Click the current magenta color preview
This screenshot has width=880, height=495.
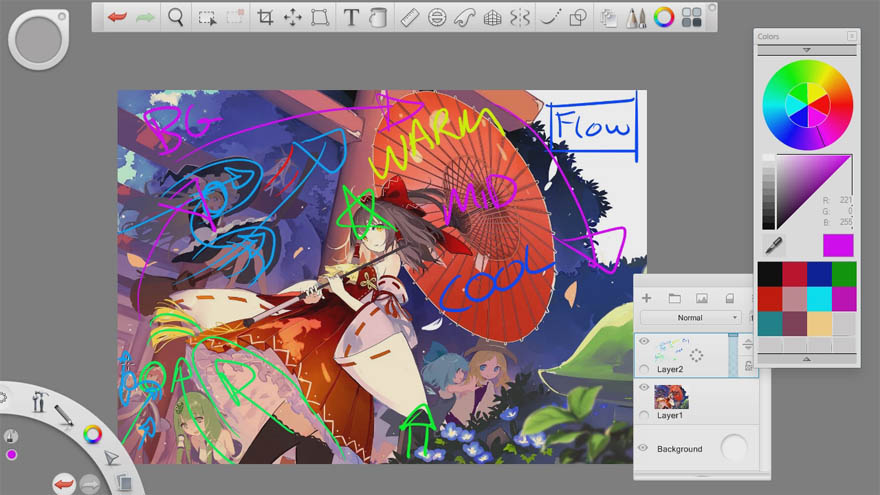point(838,245)
